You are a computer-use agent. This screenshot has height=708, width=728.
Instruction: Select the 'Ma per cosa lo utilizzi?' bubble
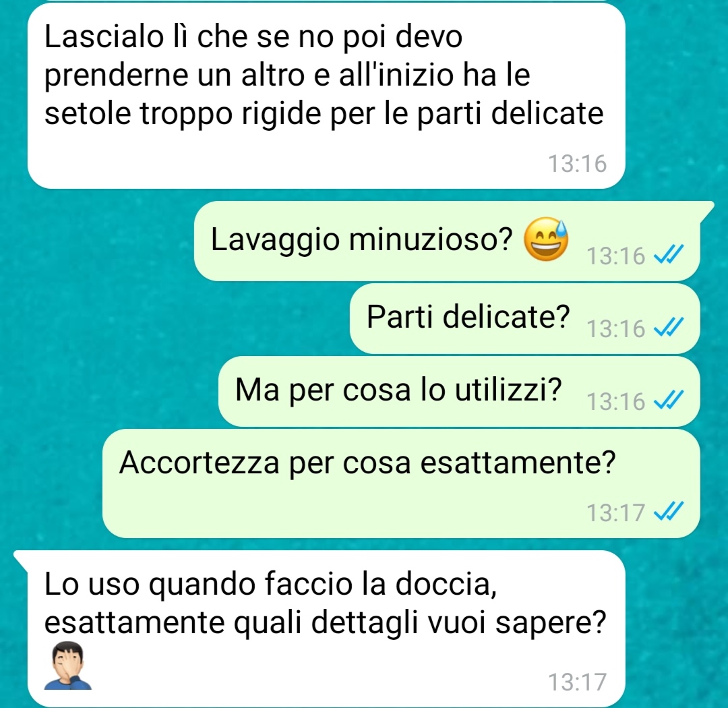pos(459,391)
